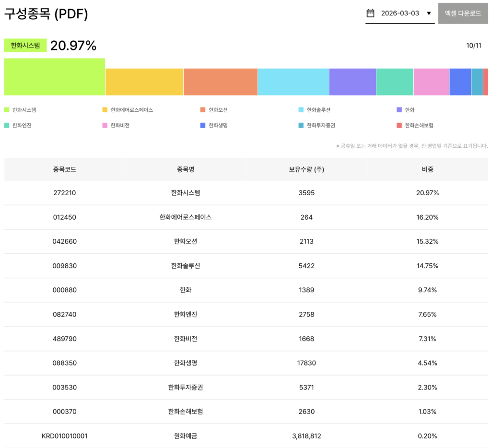The height and width of the screenshot is (448, 491).
Task: Click the green 한화시스템 bar segment
Action: point(54,77)
